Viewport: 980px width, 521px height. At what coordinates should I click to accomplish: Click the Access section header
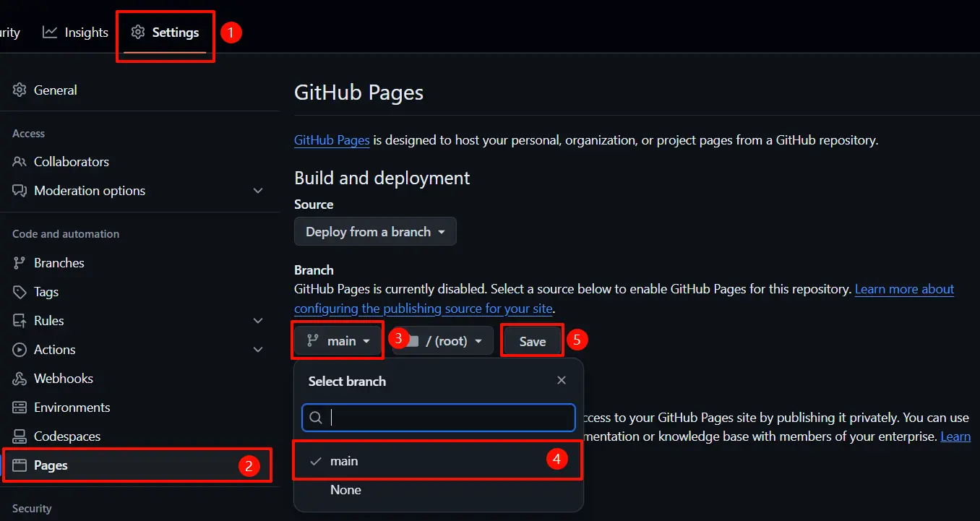pyautogui.click(x=28, y=134)
